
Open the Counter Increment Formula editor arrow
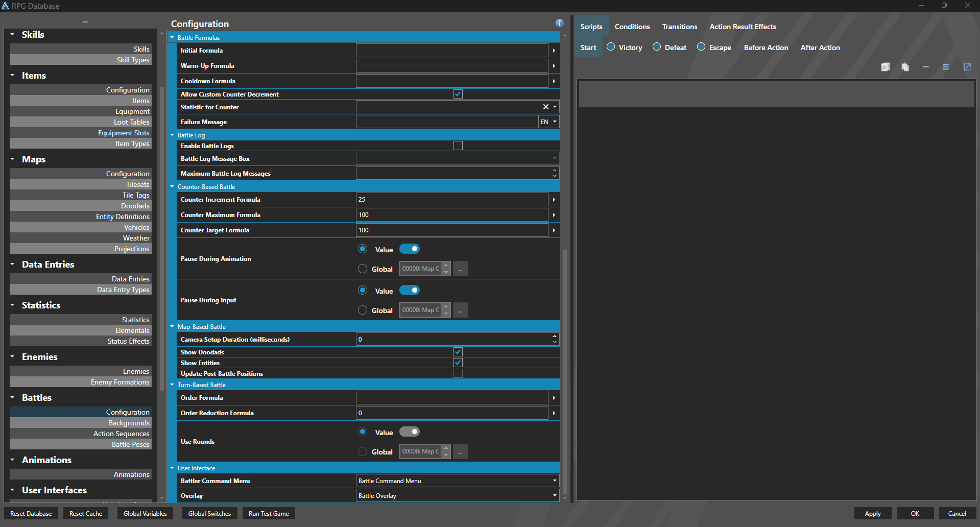pos(554,200)
